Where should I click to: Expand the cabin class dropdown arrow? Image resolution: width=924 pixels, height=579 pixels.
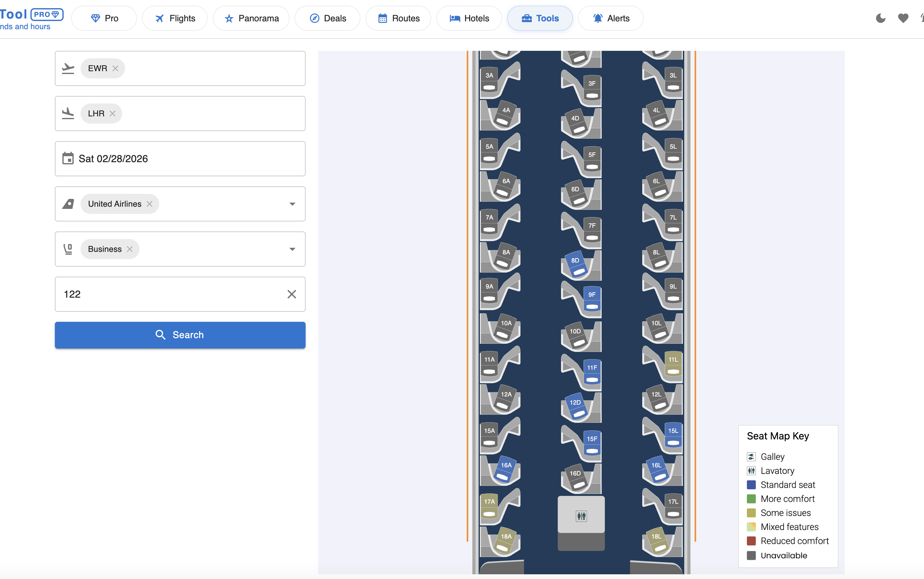point(292,249)
